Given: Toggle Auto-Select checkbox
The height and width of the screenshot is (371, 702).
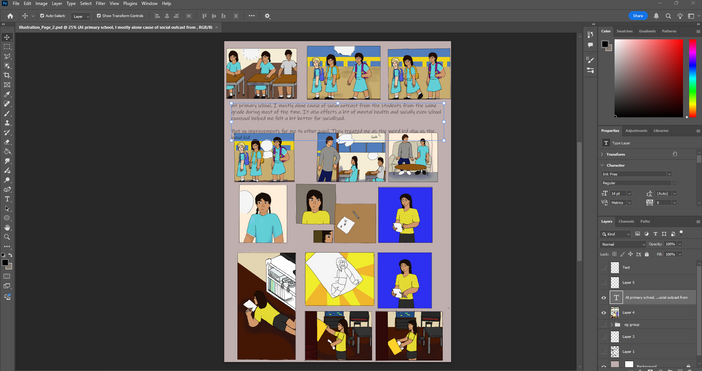Looking at the screenshot, I should [42, 16].
